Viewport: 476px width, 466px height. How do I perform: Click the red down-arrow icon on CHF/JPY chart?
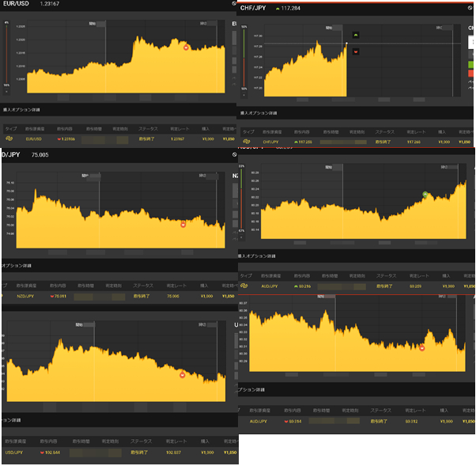[x=356, y=52]
